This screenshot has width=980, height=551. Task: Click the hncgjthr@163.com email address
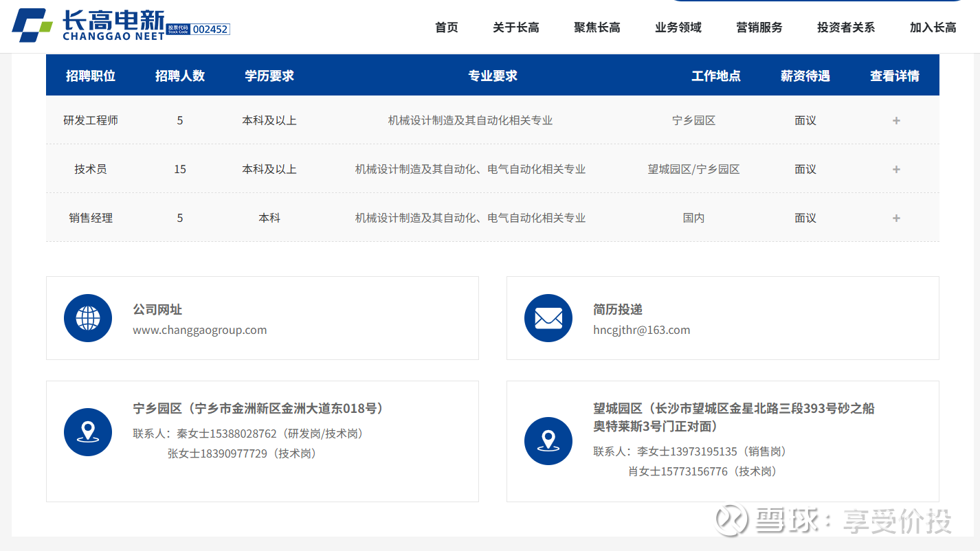(641, 330)
